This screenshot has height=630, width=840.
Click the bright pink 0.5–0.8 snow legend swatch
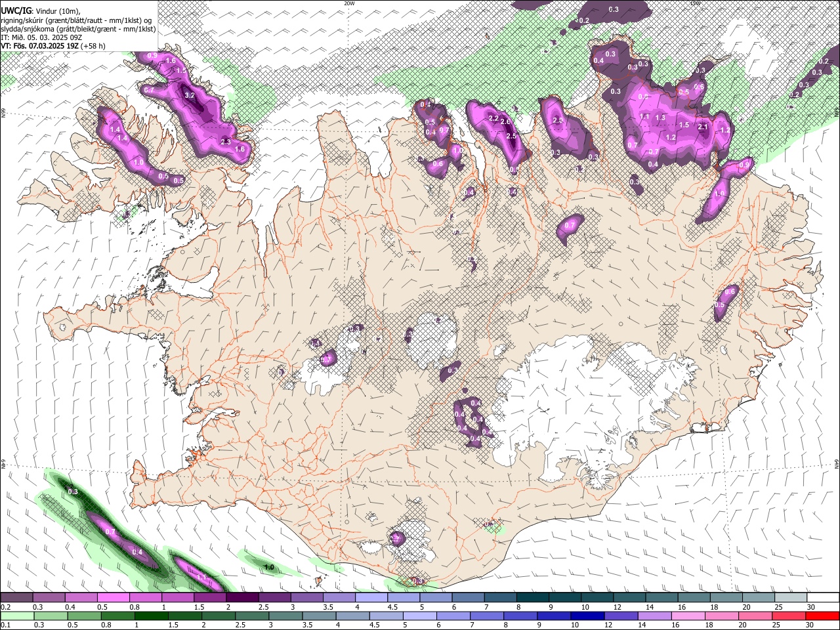(113, 597)
